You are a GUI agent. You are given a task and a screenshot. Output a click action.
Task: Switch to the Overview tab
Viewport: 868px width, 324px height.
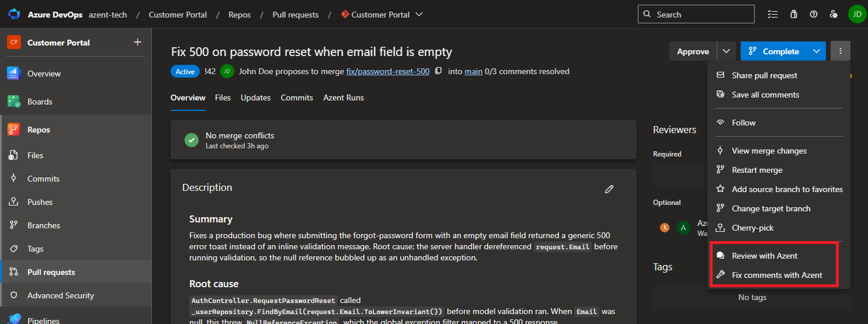188,97
